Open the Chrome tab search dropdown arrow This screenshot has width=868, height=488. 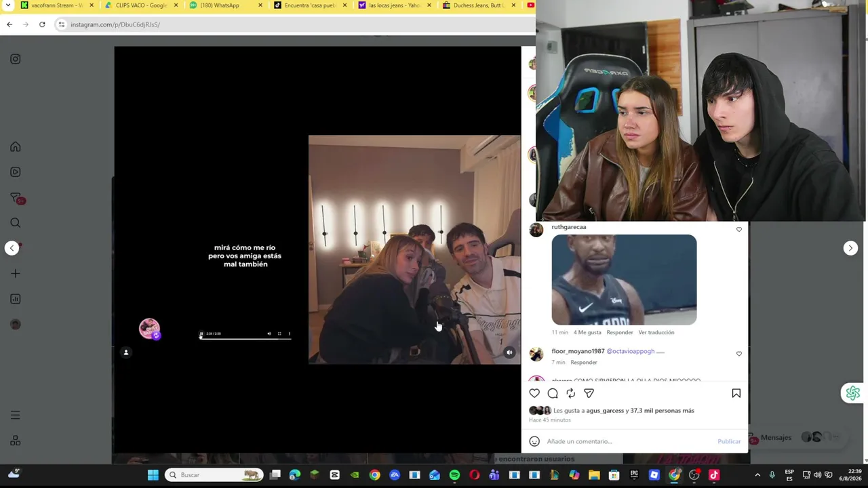(8, 5)
